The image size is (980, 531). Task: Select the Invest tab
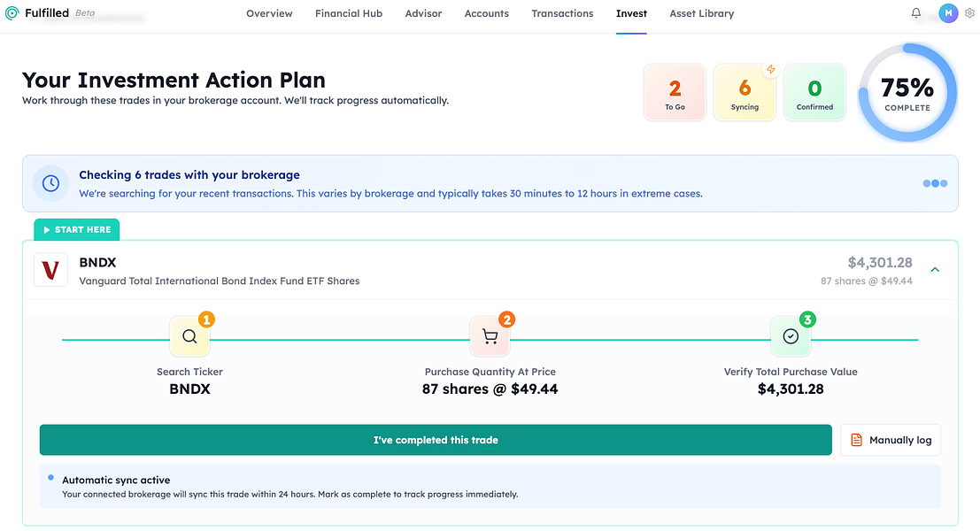point(631,14)
